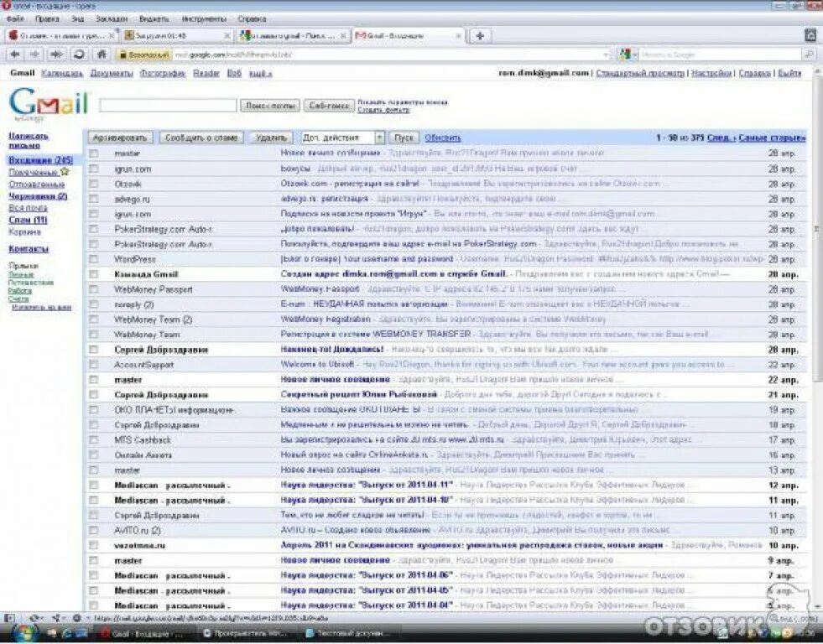Screen dimensions: 823x644
Task: Open the Windows Start orb
Action: coord(24,633)
